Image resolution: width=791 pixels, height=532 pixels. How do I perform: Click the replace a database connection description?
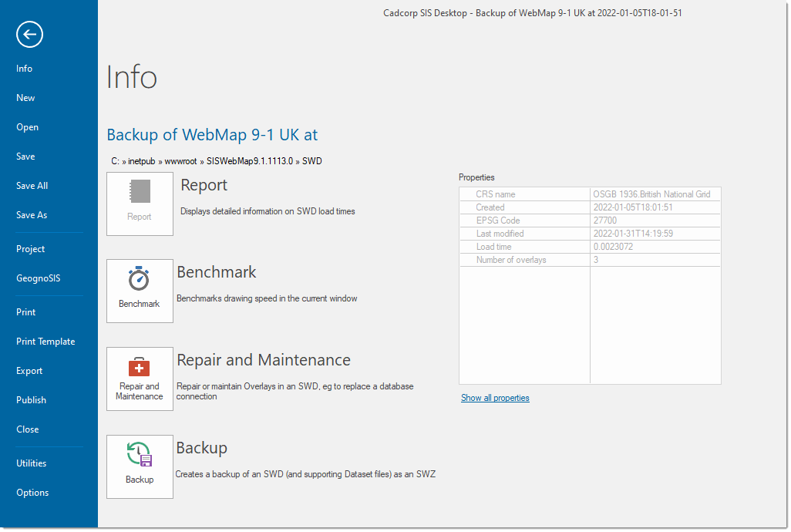click(x=295, y=392)
